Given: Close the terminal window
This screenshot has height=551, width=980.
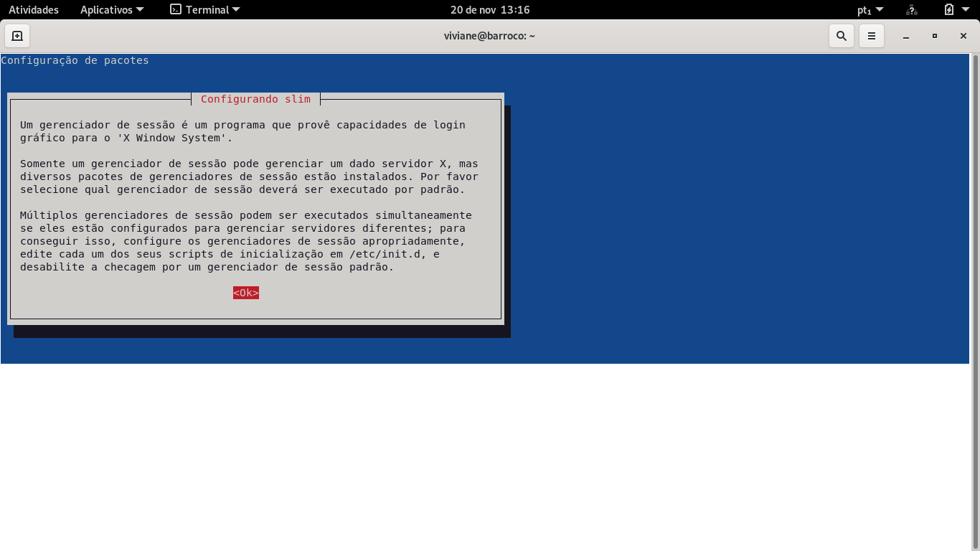Looking at the screenshot, I should (963, 36).
